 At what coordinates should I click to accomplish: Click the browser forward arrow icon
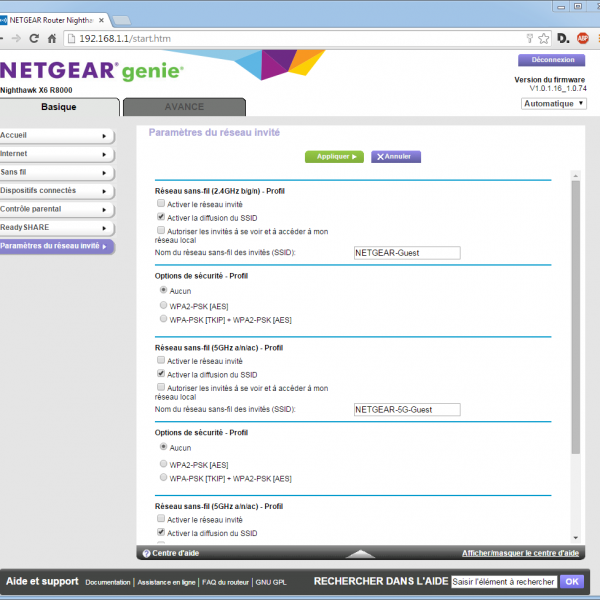tap(15, 38)
